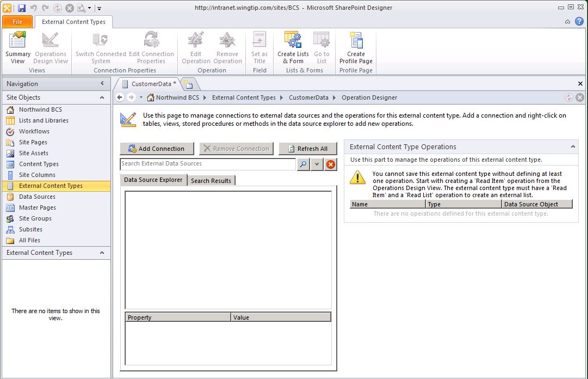Click in Search External Data Sources field
The width and height of the screenshot is (588, 379).
[x=208, y=164]
